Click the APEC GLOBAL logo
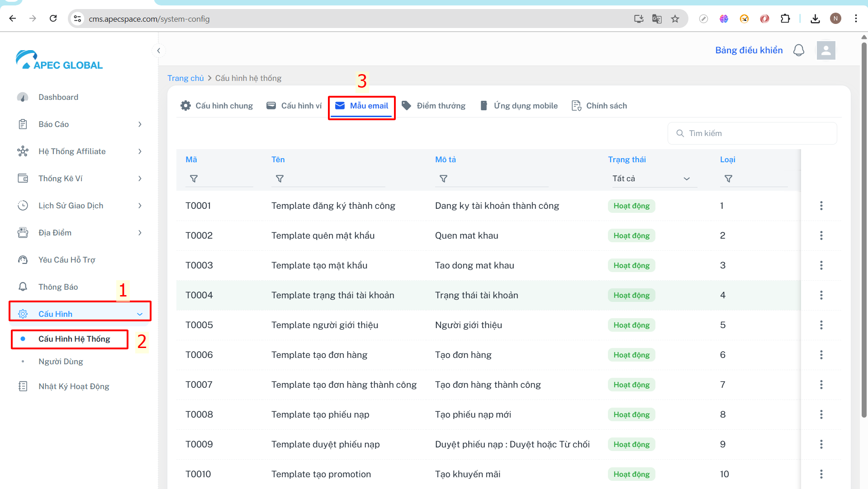This screenshot has width=868, height=489. (x=59, y=61)
